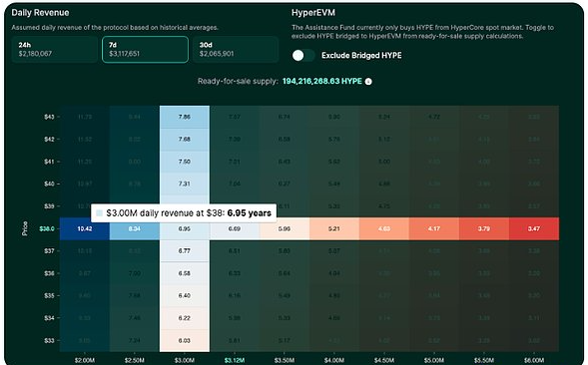Click the Daily Revenue heading
Screen dimensions: 588x365
click(40, 13)
